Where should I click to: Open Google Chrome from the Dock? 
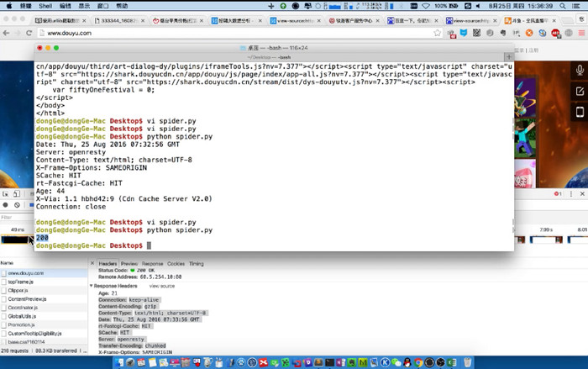[418, 362]
